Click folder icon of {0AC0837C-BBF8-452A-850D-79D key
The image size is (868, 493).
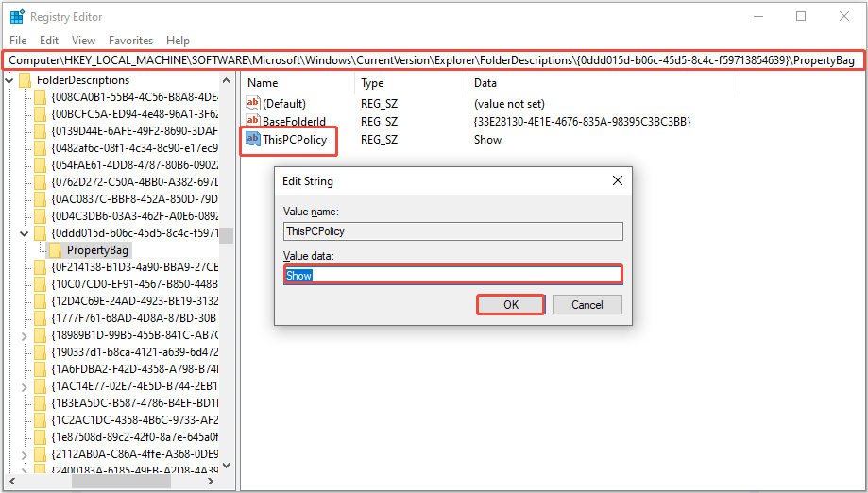click(x=41, y=199)
